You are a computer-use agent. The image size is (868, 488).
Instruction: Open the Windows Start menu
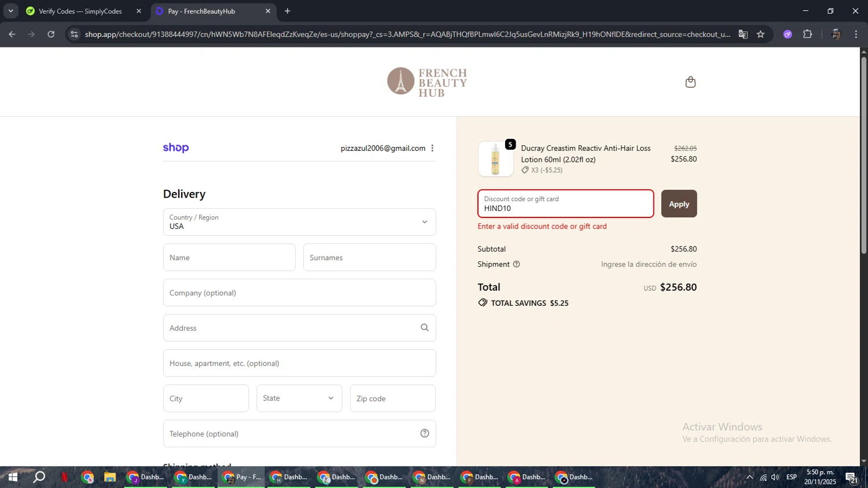(12, 477)
